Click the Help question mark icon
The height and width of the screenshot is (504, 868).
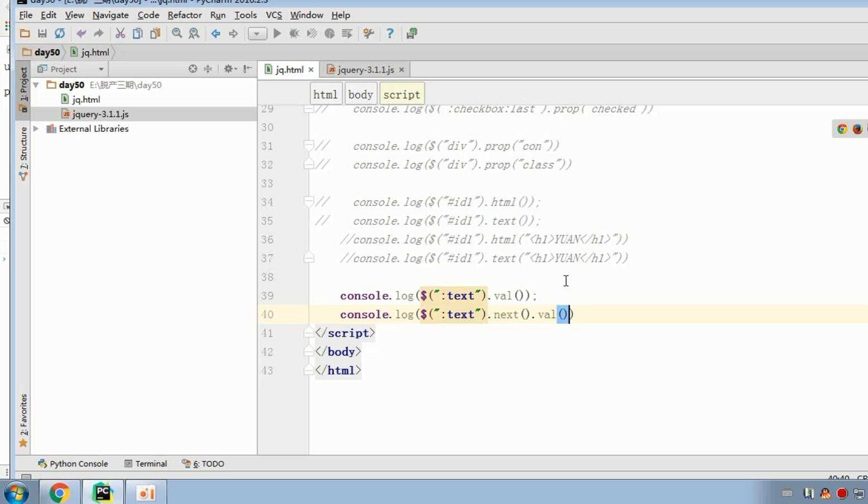[390, 33]
